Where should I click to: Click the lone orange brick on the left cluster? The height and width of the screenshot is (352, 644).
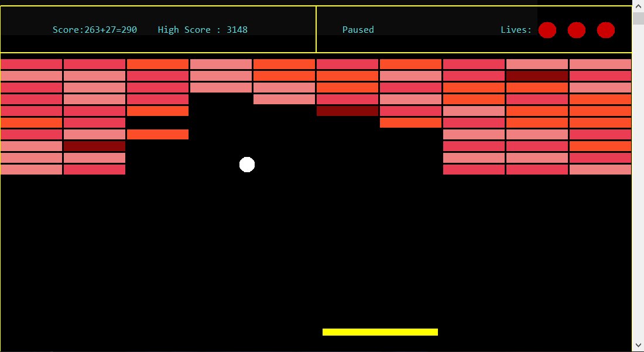click(157, 134)
